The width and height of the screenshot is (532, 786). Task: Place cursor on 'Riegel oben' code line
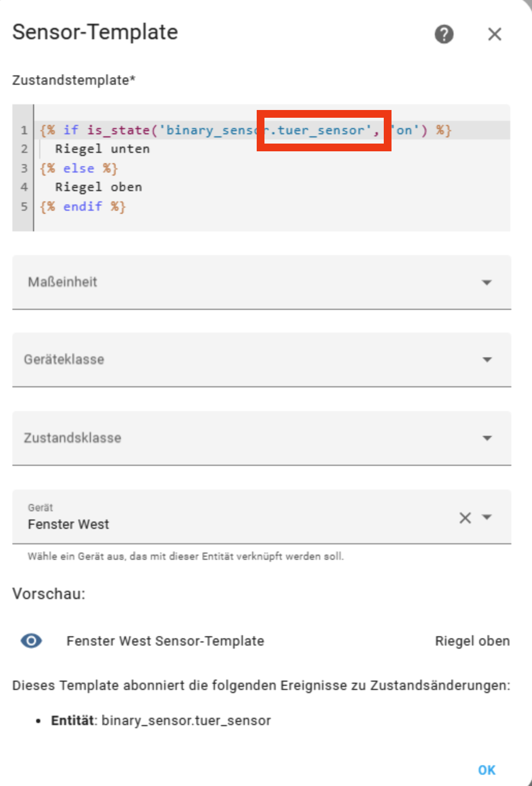pyautogui.click(x=99, y=187)
